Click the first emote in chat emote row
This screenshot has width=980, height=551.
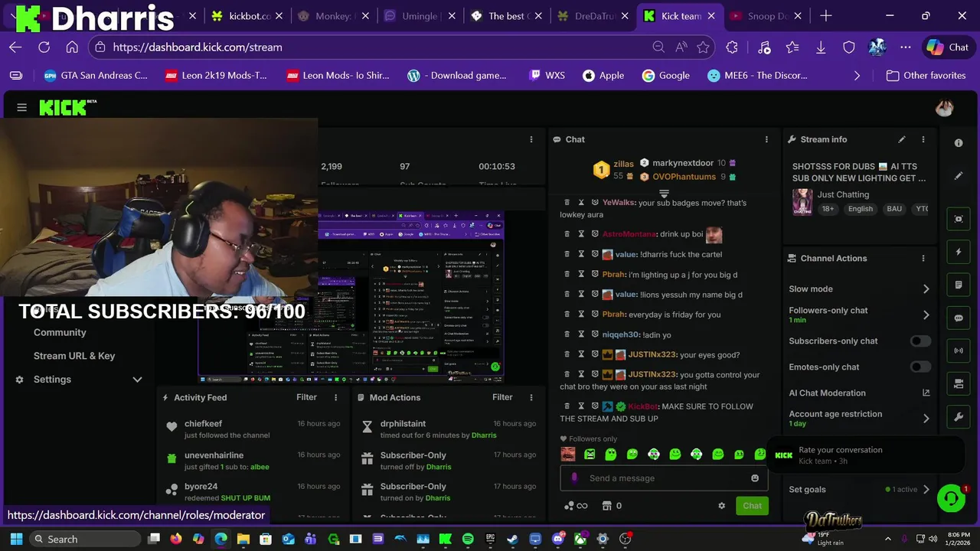[x=568, y=455]
